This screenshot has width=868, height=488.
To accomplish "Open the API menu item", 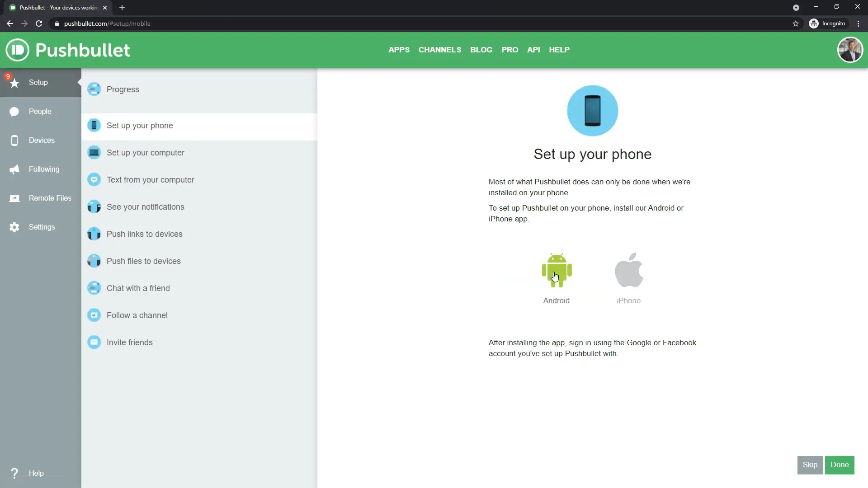I will click(x=533, y=50).
